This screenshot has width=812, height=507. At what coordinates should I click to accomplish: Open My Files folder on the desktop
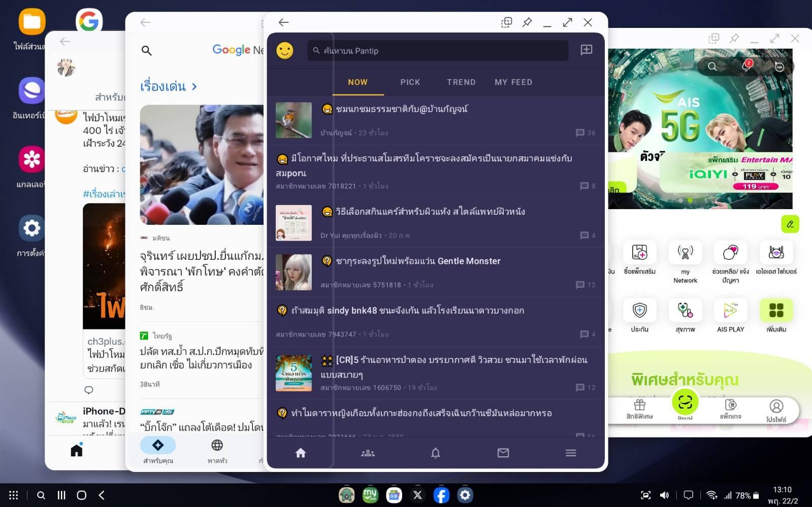click(32, 22)
